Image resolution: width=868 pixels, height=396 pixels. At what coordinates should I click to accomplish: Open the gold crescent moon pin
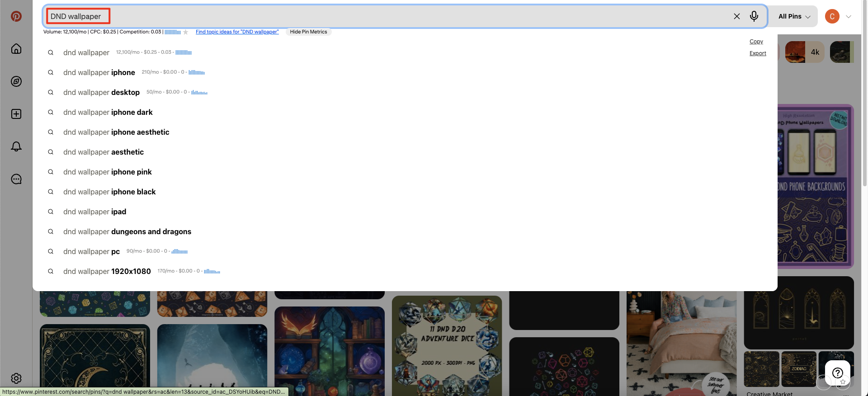[x=95, y=360]
